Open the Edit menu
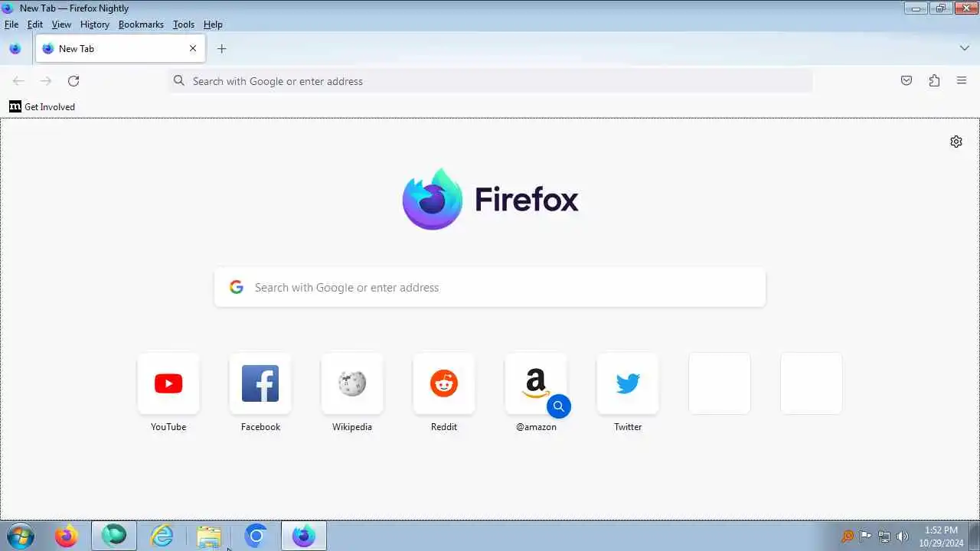The height and width of the screenshot is (551, 980). (35, 24)
